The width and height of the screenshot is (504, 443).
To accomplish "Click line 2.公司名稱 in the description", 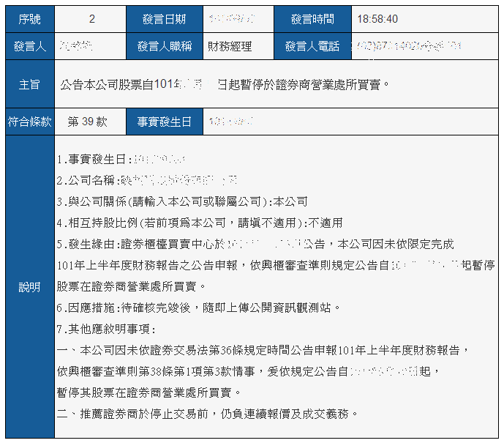I will point(147,180).
